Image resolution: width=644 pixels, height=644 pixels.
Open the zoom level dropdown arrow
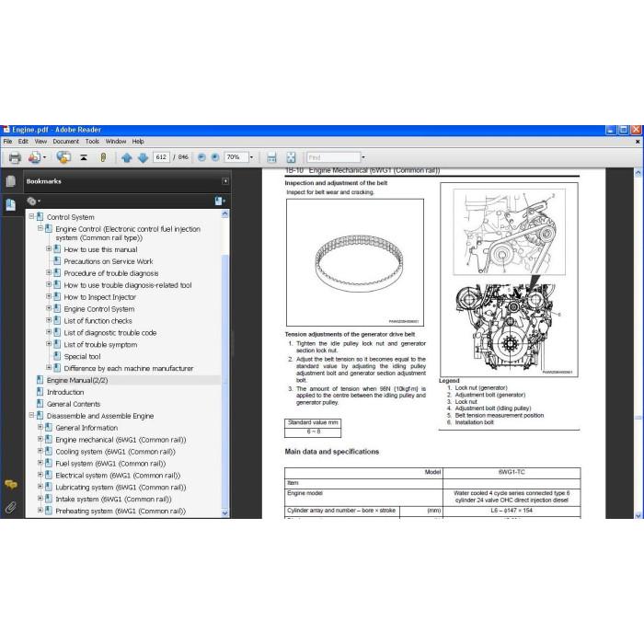[251, 157]
